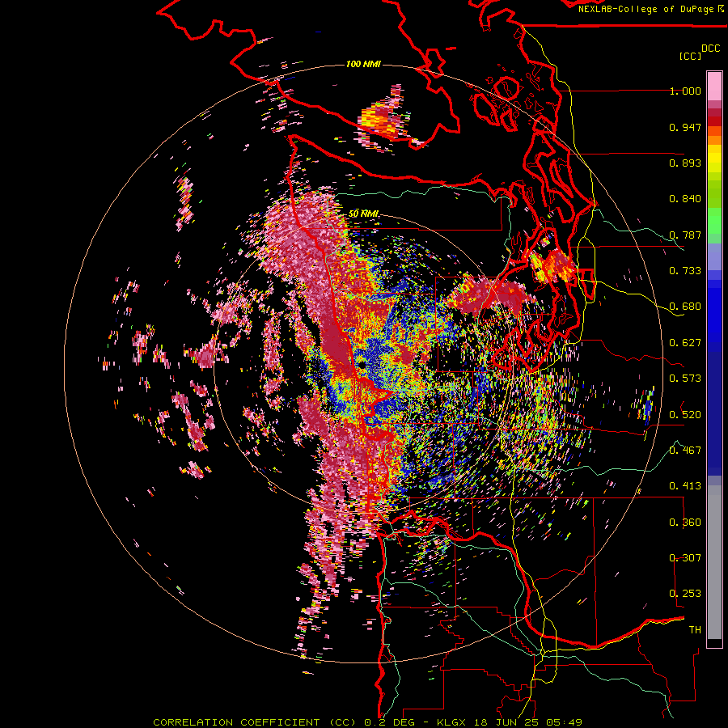Pick the yellow band of the color bar
Viewport: 728px width, 728px height.
714,159
